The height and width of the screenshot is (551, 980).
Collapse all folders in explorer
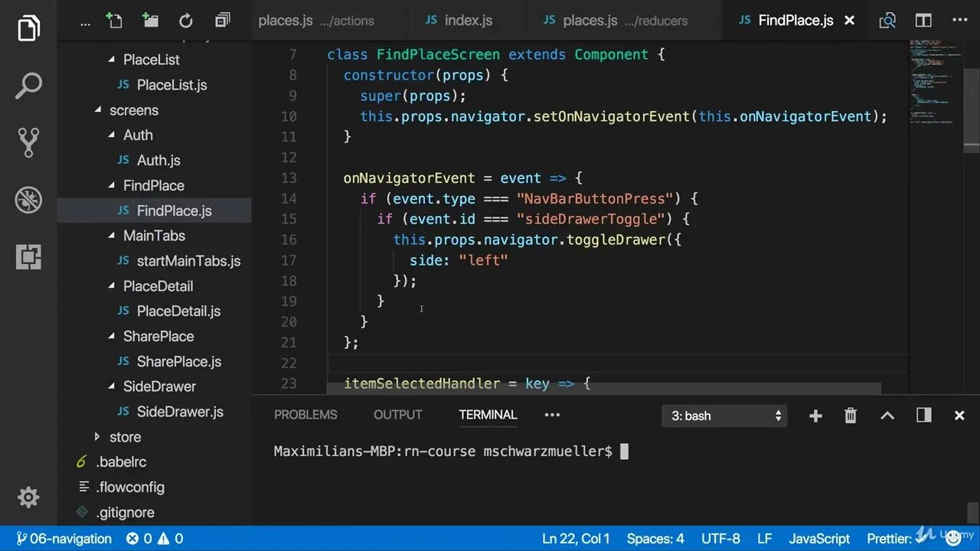pyautogui.click(x=223, y=21)
